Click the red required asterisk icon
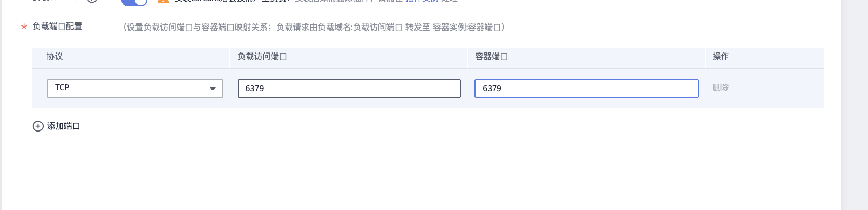 tap(24, 27)
